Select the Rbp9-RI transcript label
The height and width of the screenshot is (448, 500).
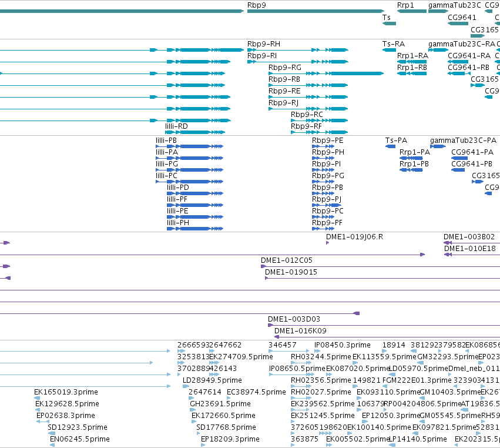[x=262, y=55]
